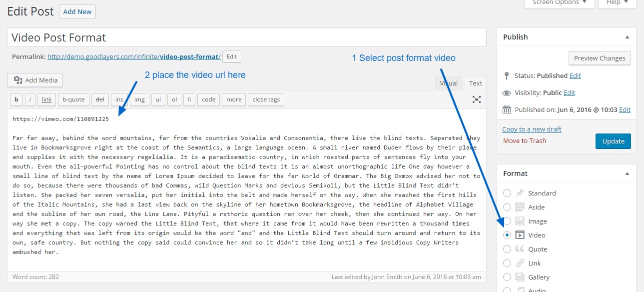Collapse the Format panel using its arrow
Viewport: 644px width, 292px height.
pyautogui.click(x=627, y=173)
